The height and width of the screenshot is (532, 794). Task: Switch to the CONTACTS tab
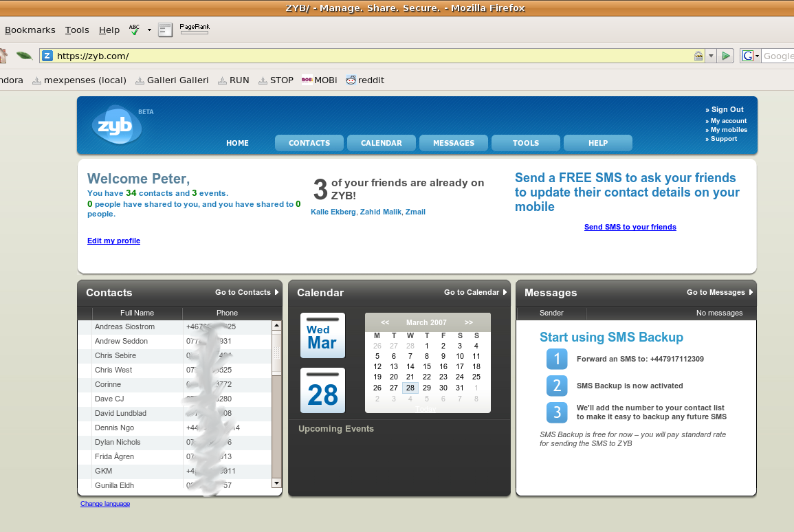309,143
